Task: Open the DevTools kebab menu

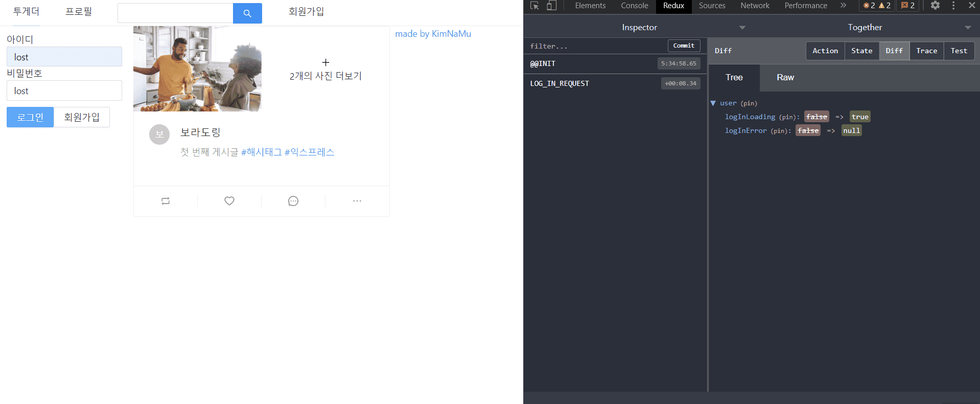Action: (x=953, y=6)
